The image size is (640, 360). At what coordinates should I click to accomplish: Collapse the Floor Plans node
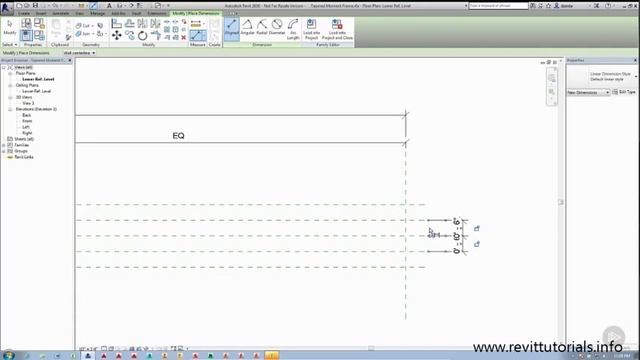point(10,73)
